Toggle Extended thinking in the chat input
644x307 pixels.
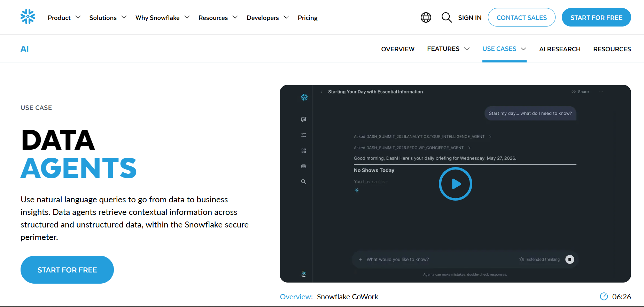540,260
